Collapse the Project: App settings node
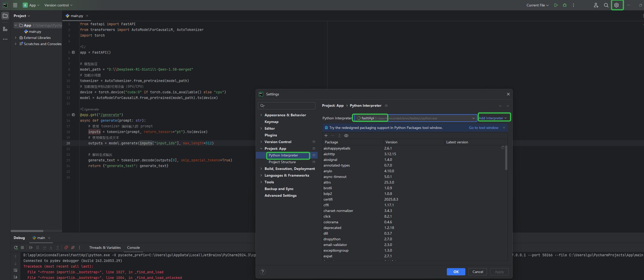 point(261,149)
